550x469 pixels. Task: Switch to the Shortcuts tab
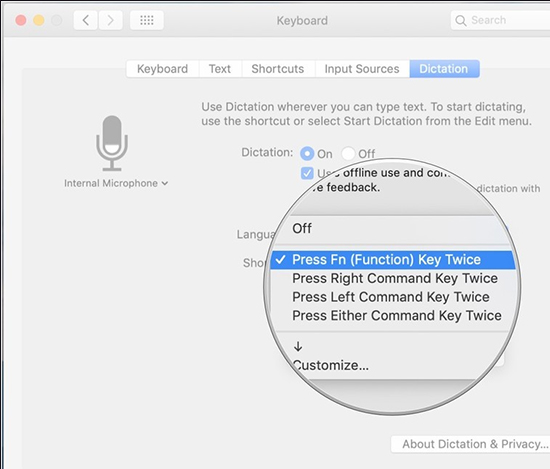pos(277,69)
